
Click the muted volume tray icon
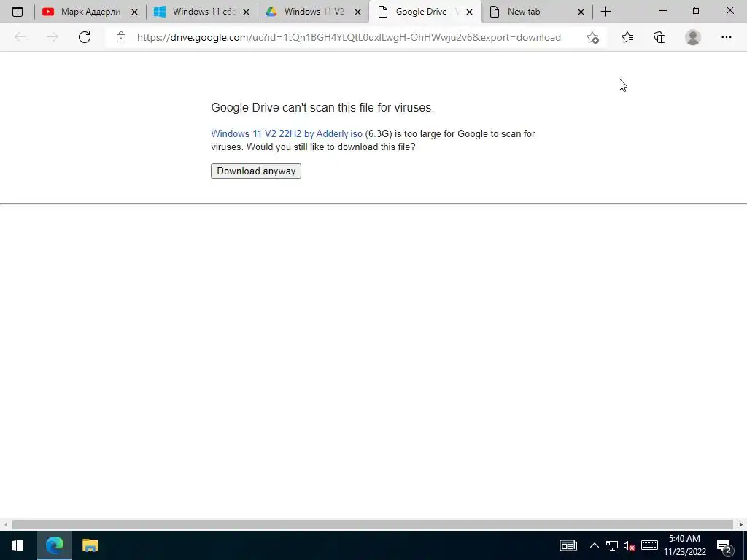[x=630, y=545]
